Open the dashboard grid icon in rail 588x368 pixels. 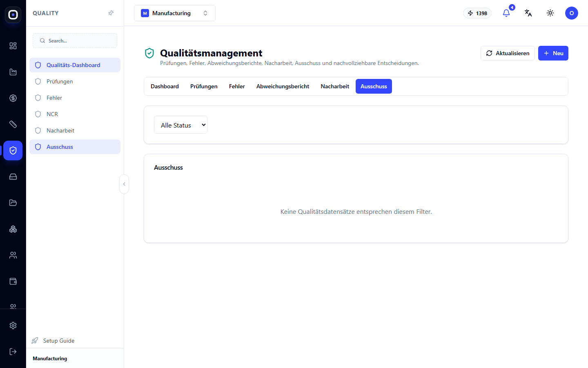point(13,46)
